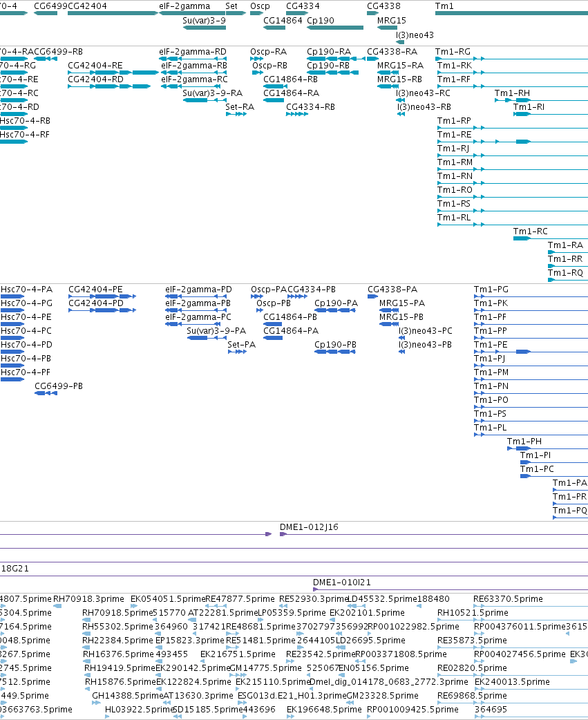This screenshot has width=588, height=720.
Task: Open the eIF-2gamma gene label
Action: [x=184, y=6]
